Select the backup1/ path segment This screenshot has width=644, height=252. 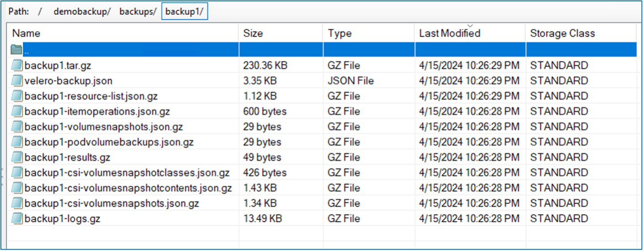pos(184,12)
